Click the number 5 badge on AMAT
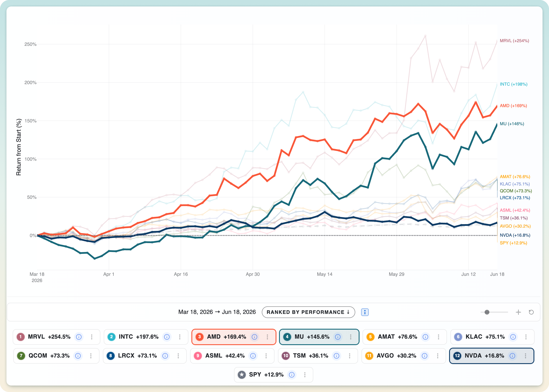 coord(370,337)
